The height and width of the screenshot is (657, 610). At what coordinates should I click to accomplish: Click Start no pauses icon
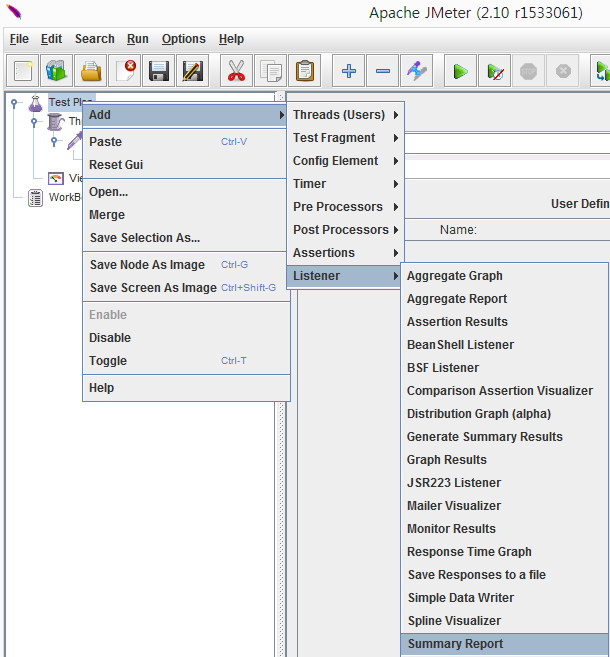coord(495,71)
